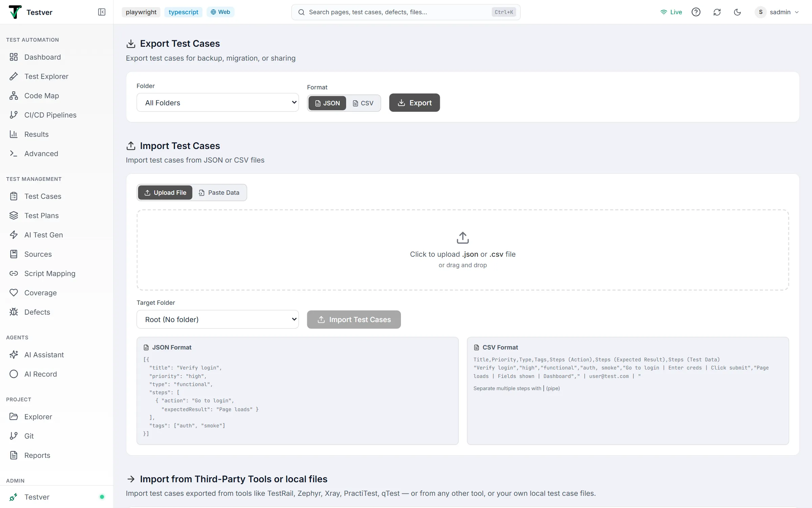The height and width of the screenshot is (508, 812).
Task: Select CSV export format
Action: click(x=363, y=103)
